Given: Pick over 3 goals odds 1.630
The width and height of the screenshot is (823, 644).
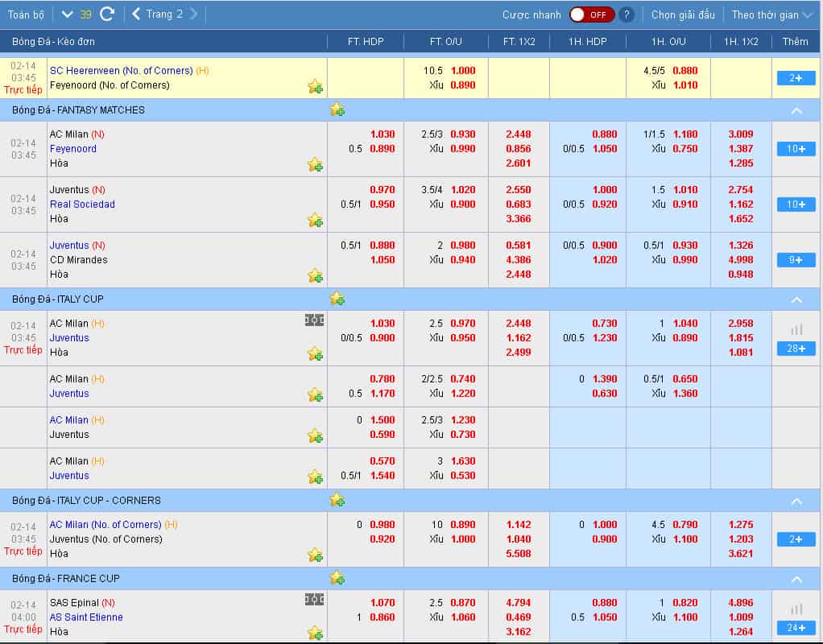Looking at the screenshot, I should 463,460.
